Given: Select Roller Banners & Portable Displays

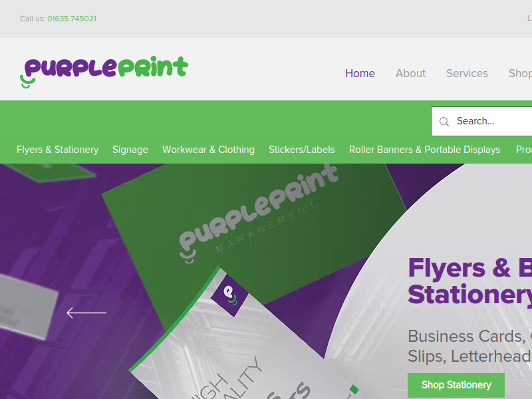Looking at the screenshot, I should click(424, 150).
